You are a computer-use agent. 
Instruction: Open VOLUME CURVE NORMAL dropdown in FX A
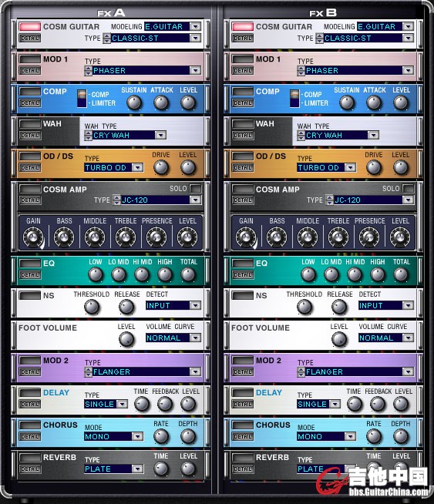(x=195, y=338)
